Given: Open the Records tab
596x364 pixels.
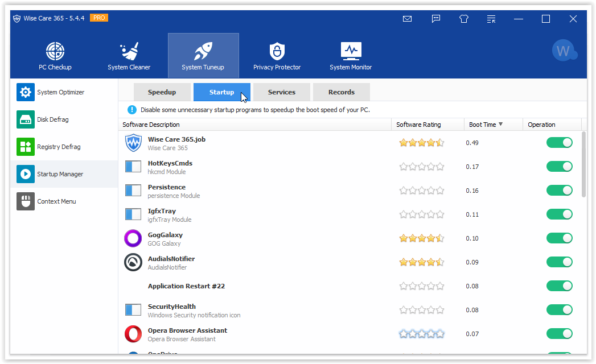Looking at the screenshot, I should tap(342, 92).
